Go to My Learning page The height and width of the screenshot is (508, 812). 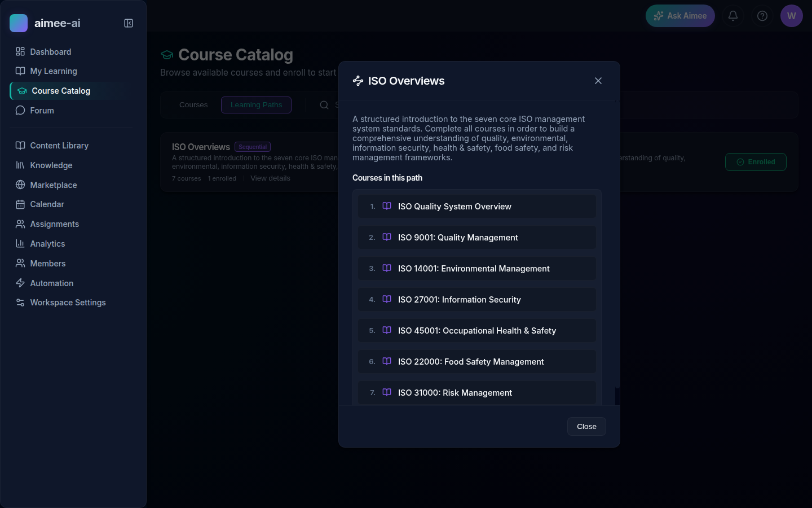(72, 71)
